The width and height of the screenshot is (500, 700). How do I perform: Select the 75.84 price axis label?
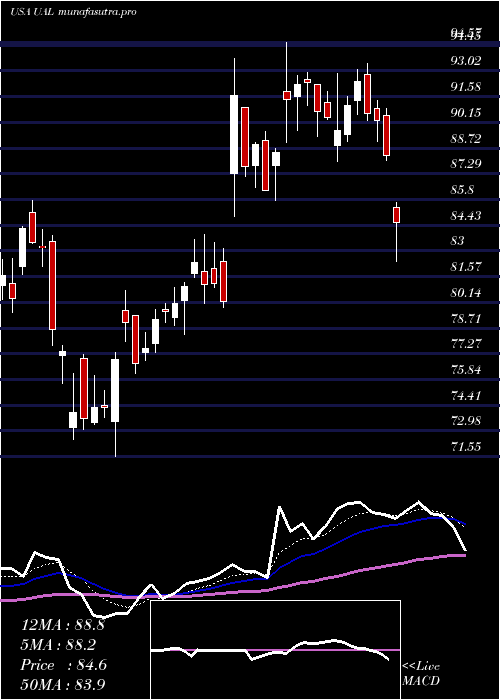tap(466, 370)
